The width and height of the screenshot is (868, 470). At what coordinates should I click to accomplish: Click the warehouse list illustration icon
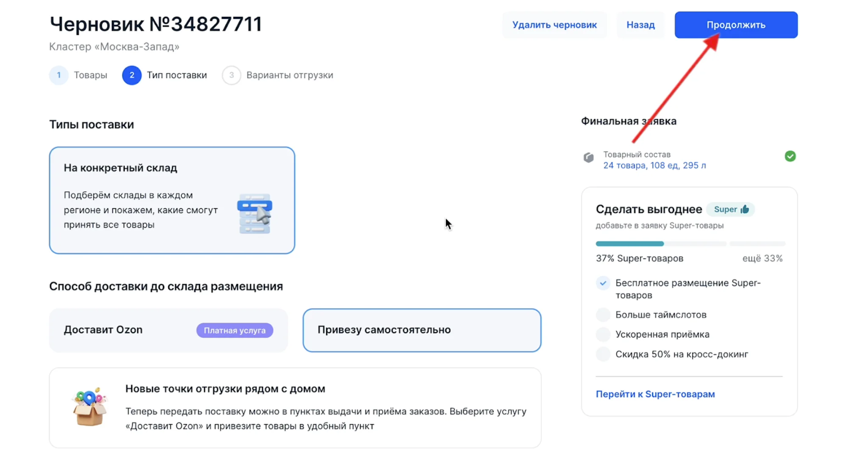[x=254, y=213]
